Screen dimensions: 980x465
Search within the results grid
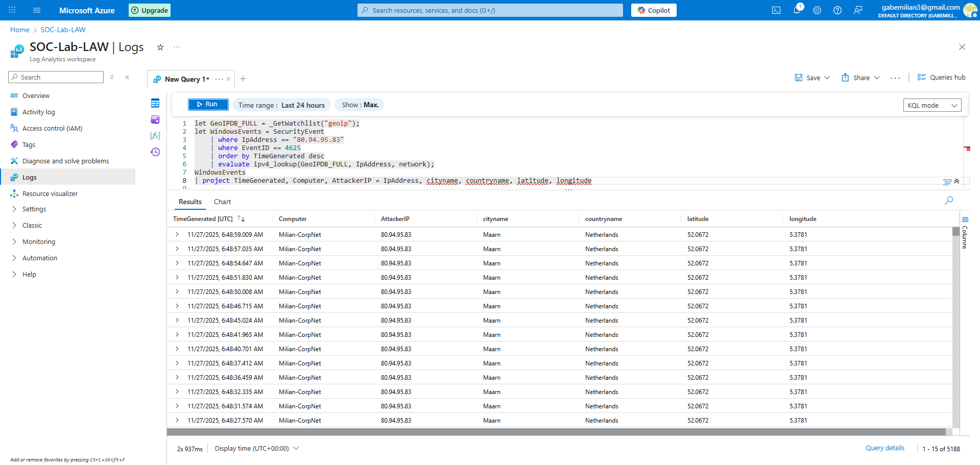(949, 201)
